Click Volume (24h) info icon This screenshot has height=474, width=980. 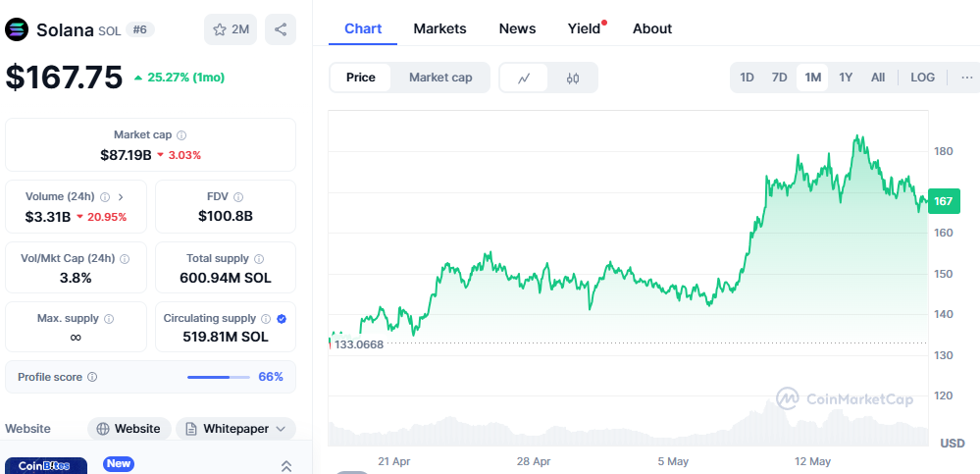105,197
